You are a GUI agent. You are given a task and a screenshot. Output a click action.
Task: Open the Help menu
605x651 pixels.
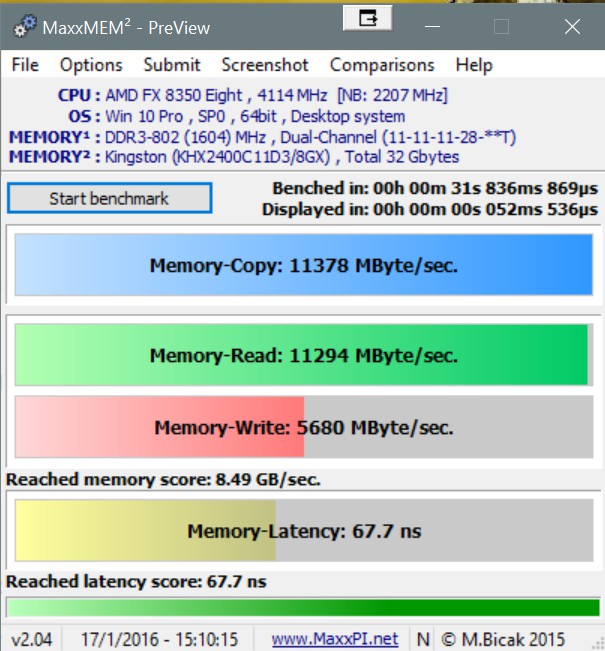[474, 65]
